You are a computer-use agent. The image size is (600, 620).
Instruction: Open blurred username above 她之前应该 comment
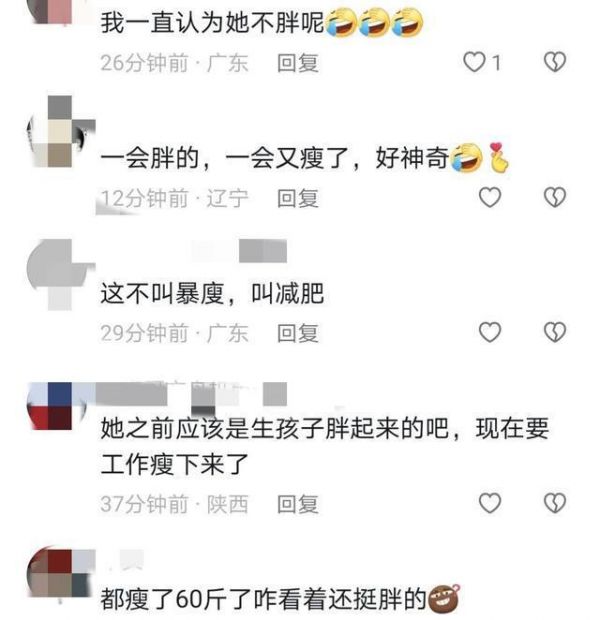tap(191, 394)
